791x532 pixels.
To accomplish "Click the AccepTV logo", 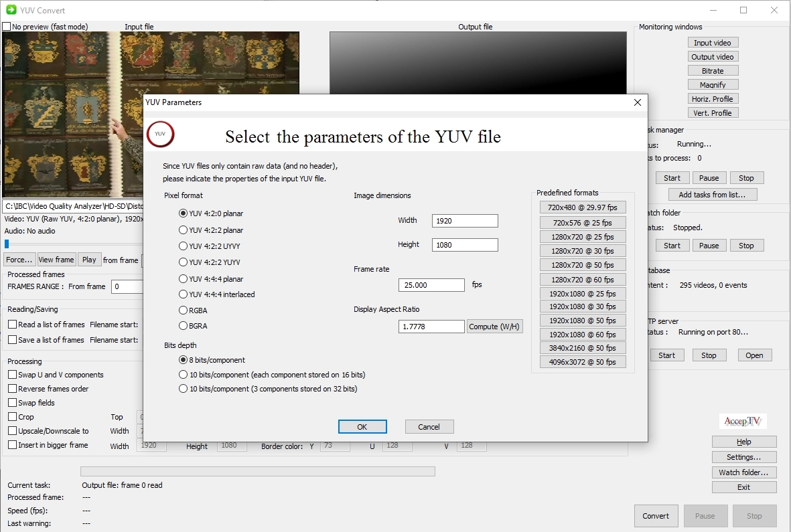I will (x=743, y=422).
